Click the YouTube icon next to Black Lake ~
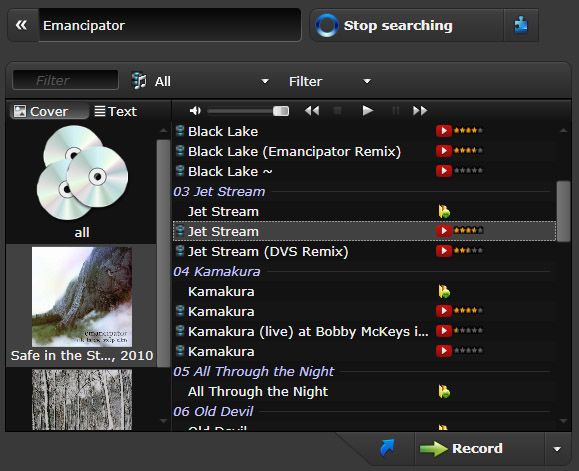Screen dimensions: 579x471 [x=443, y=171]
